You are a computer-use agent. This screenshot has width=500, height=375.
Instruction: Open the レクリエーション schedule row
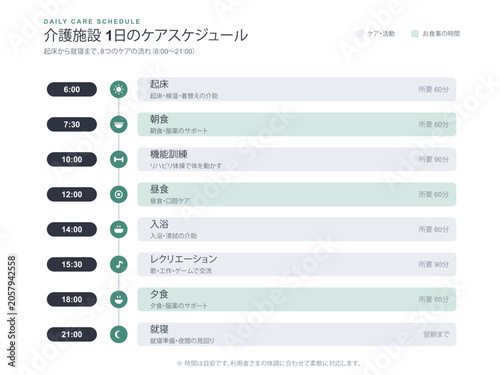click(x=297, y=264)
